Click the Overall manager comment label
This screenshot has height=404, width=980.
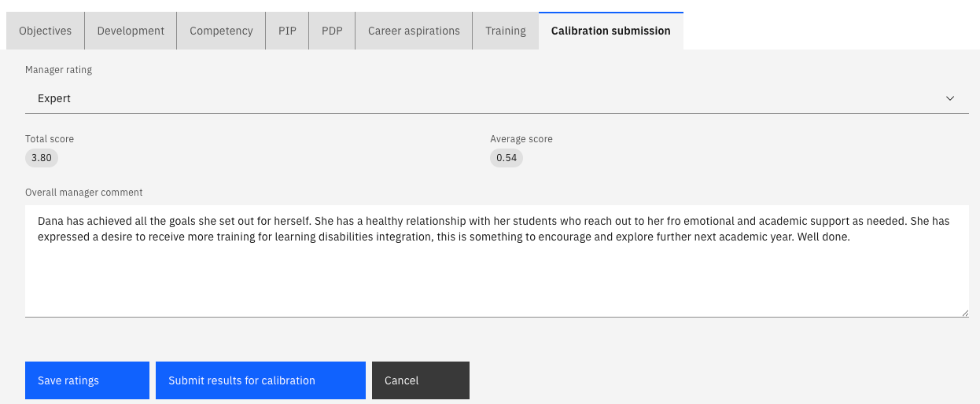pos(84,193)
